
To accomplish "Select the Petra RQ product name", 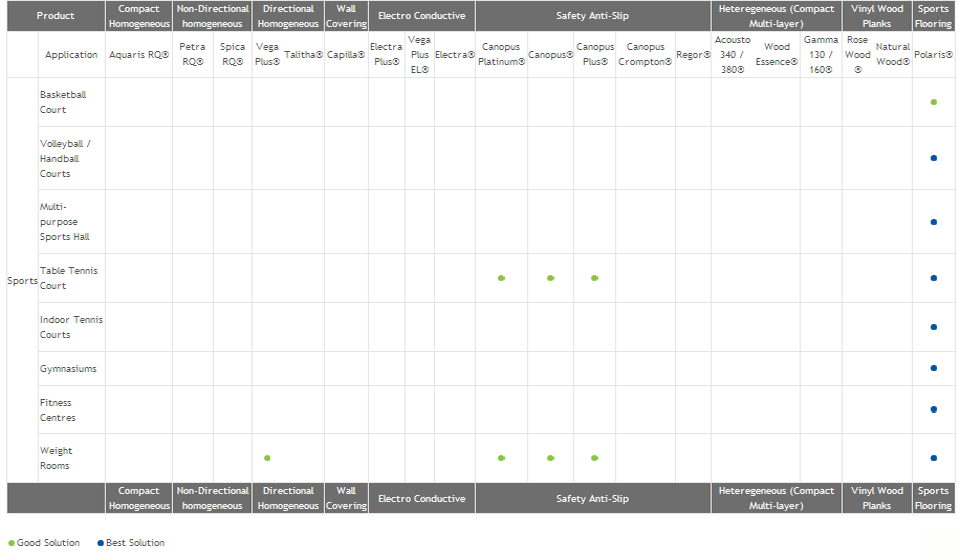I will tap(192, 54).
